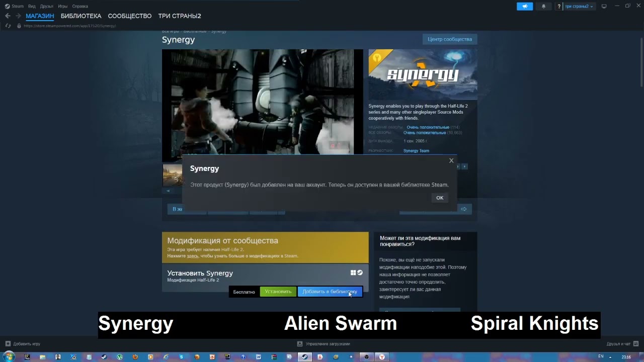Click the Windows platform icon
Screen dimensions: 644x362
point(353,273)
